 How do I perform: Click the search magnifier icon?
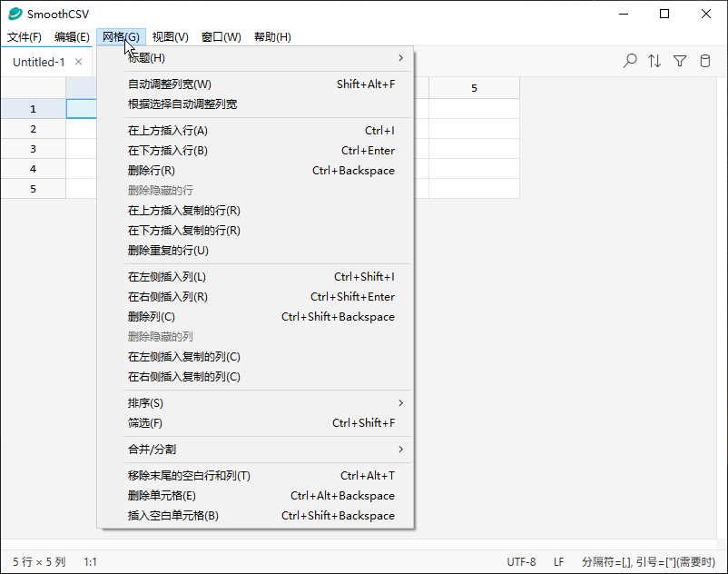click(630, 61)
